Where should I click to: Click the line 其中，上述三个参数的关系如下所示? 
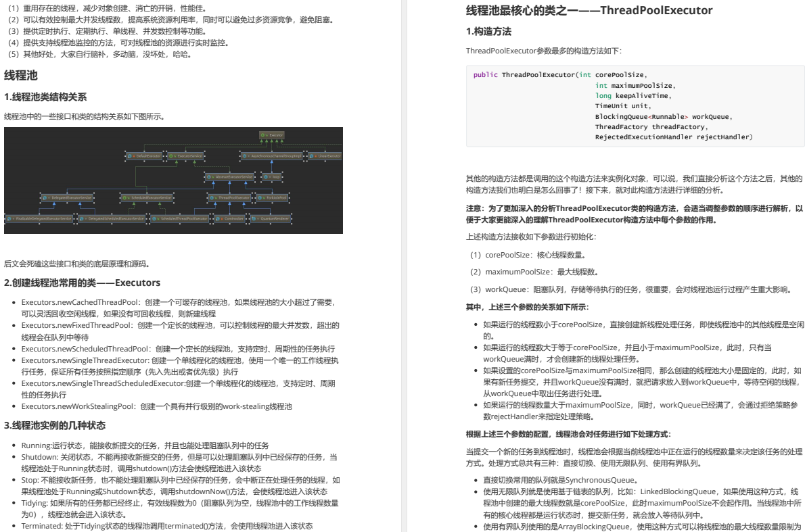(527, 307)
